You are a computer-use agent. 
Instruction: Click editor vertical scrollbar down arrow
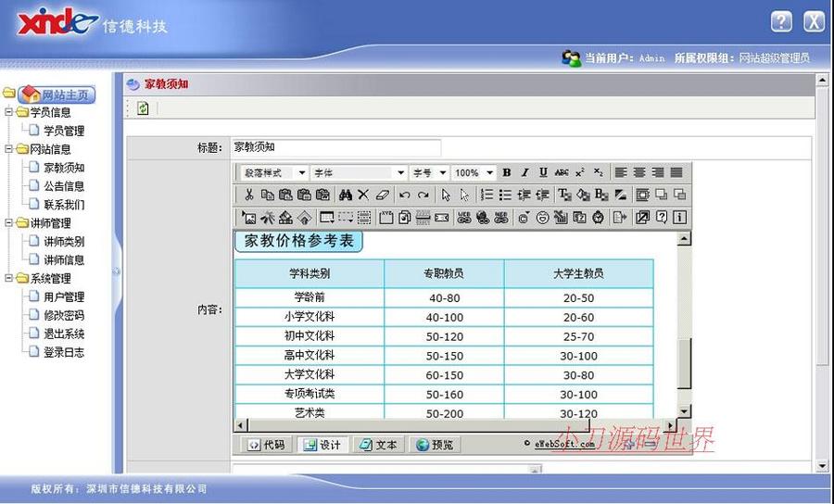684,410
